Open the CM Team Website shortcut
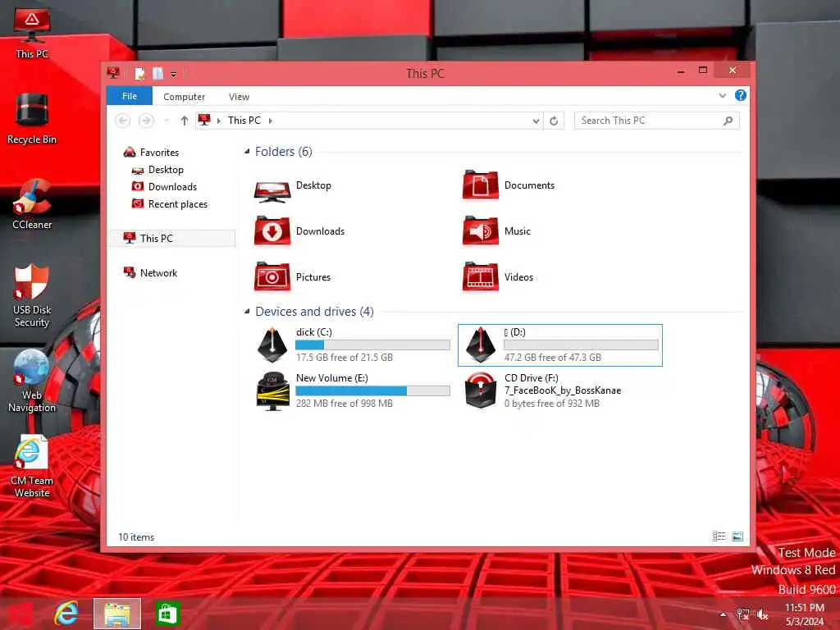Viewport: 840px width, 630px height. tap(32, 466)
